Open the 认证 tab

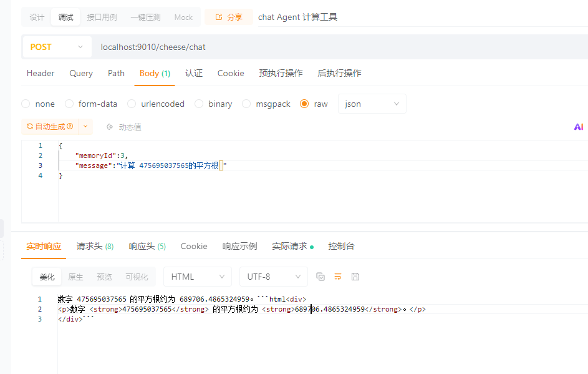click(194, 73)
